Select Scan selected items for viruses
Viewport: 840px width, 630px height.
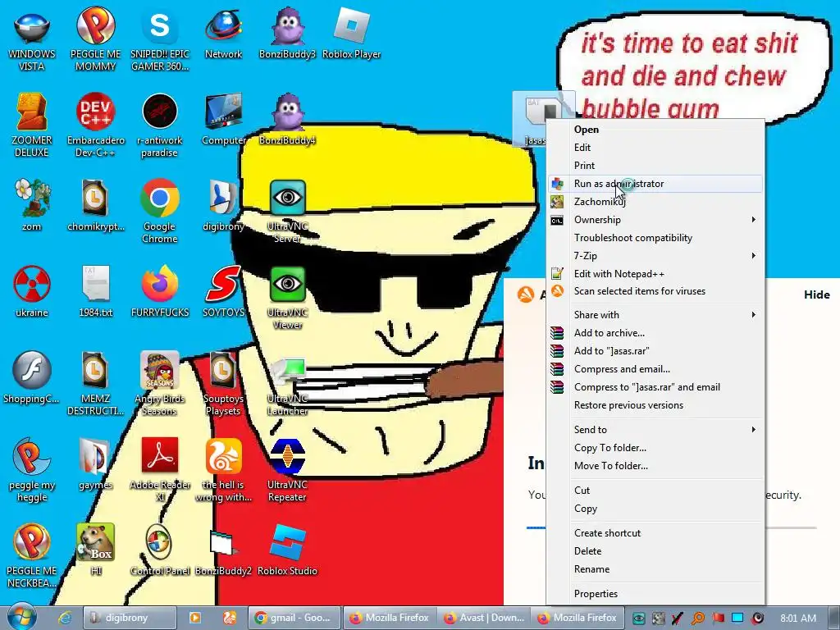coord(655,291)
